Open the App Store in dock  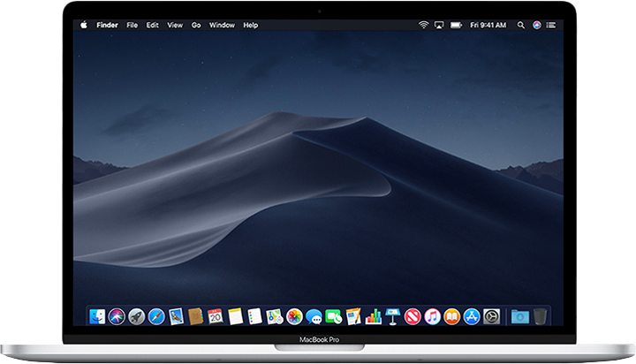pos(472,315)
